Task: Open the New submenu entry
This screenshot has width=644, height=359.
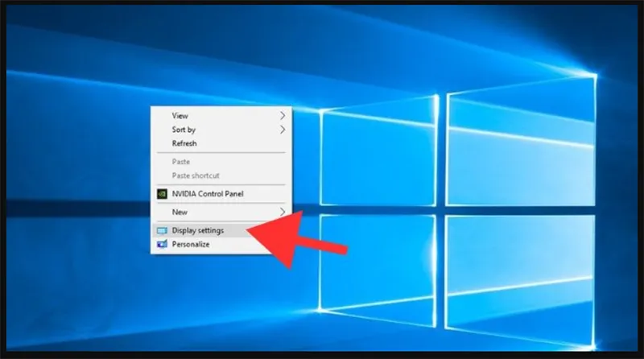Action: tap(221, 213)
